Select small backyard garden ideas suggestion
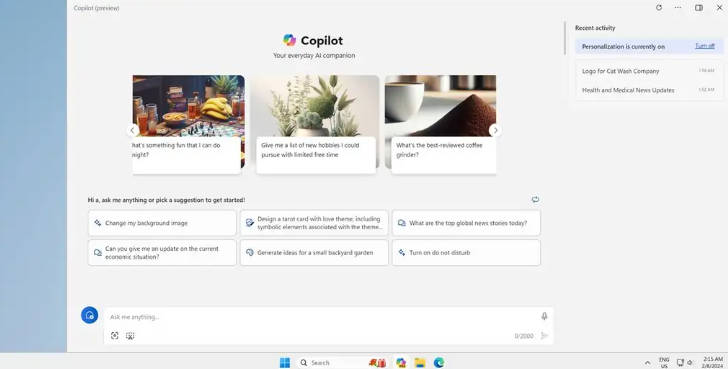Viewport: 728px width, 369px height. (x=314, y=252)
